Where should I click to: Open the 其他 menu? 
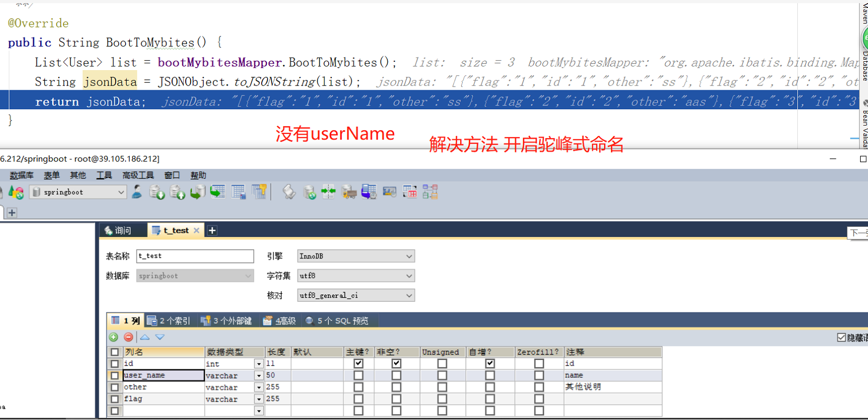78,175
